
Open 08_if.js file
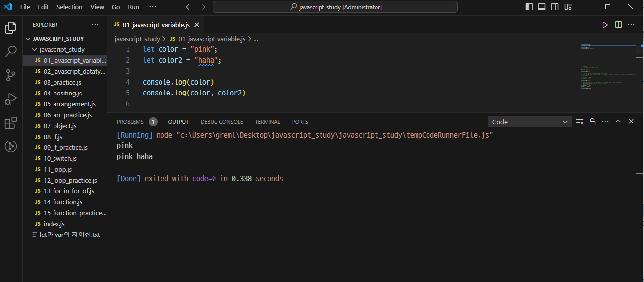65,137
